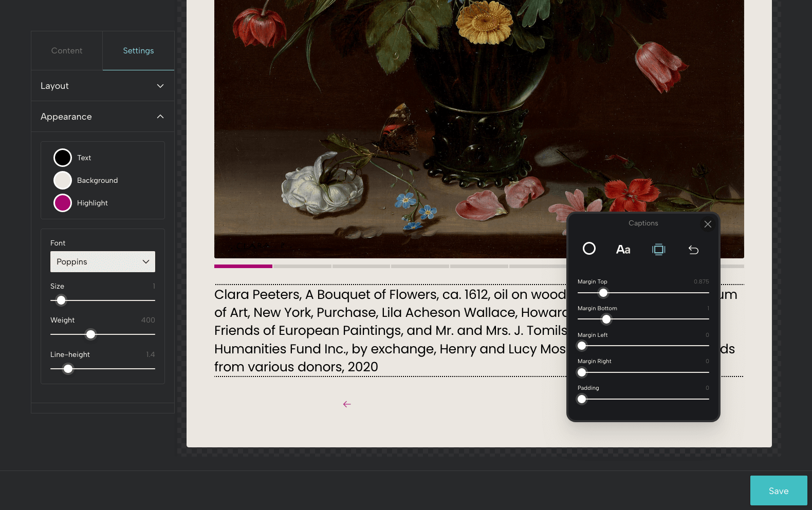Select the spacing box icon in Captions
The height and width of the screenshot is (510, 812).
(658, 250)
